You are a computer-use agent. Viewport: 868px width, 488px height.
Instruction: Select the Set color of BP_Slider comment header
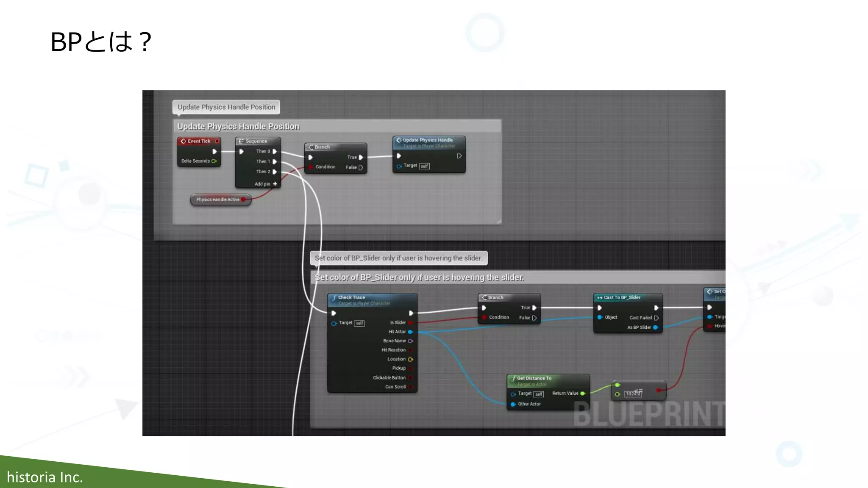(419, 277)
